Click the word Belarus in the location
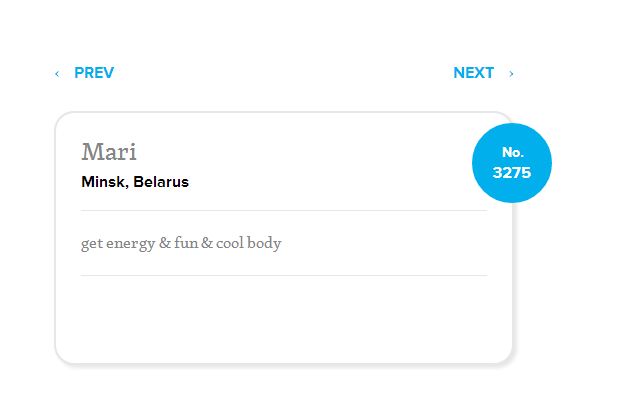The width and height of the screenshot is (641, 401). coord(161,181)
